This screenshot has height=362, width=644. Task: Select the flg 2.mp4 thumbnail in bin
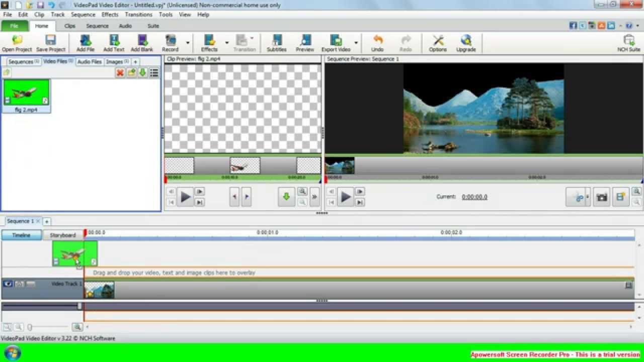point(27,96)
